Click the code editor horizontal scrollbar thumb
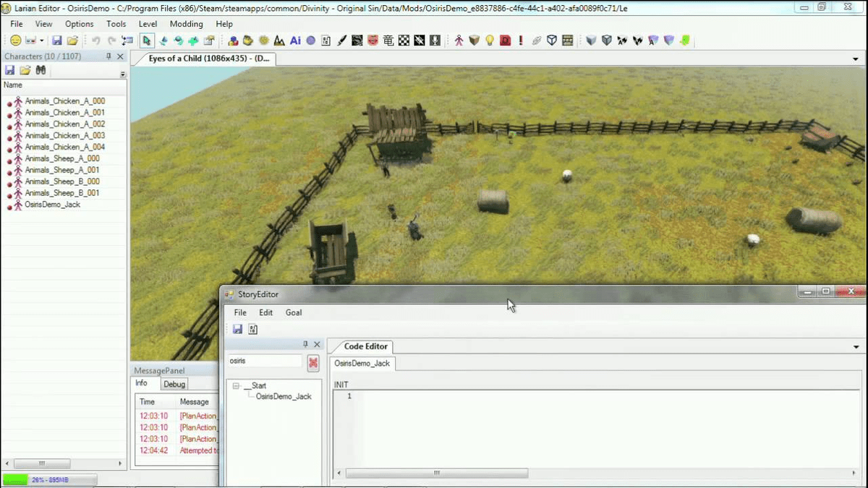Image resolution: width=868 pixels, height=488 pixels. pyautogui.click(x=436, y=473)
